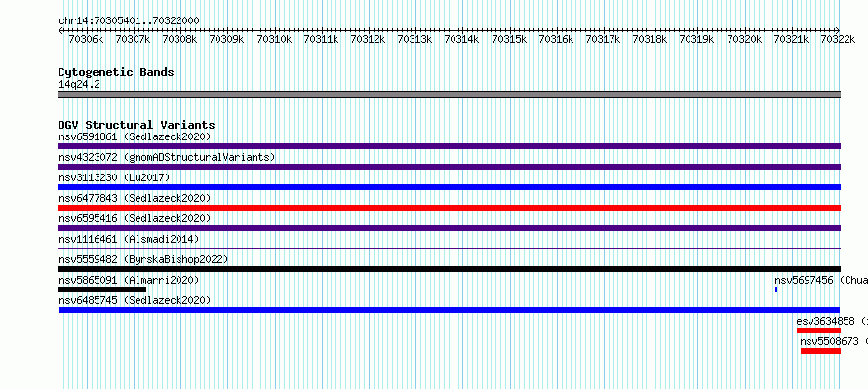
Task: Open nsv4323072 (gnomADStructuralVariants) label
Action: point(167,157)
